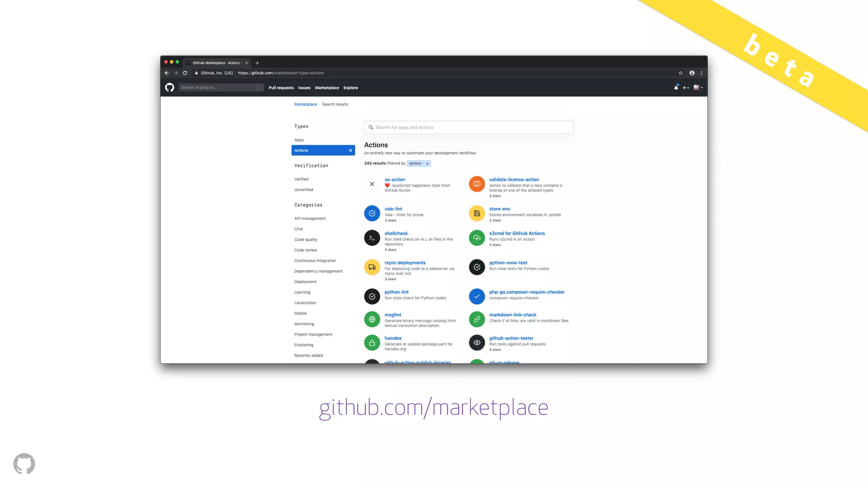This screenshot has width=868, height=488.
Task: Open the vale-lint link
Action: pyautogui.click(x=393, y=209)
